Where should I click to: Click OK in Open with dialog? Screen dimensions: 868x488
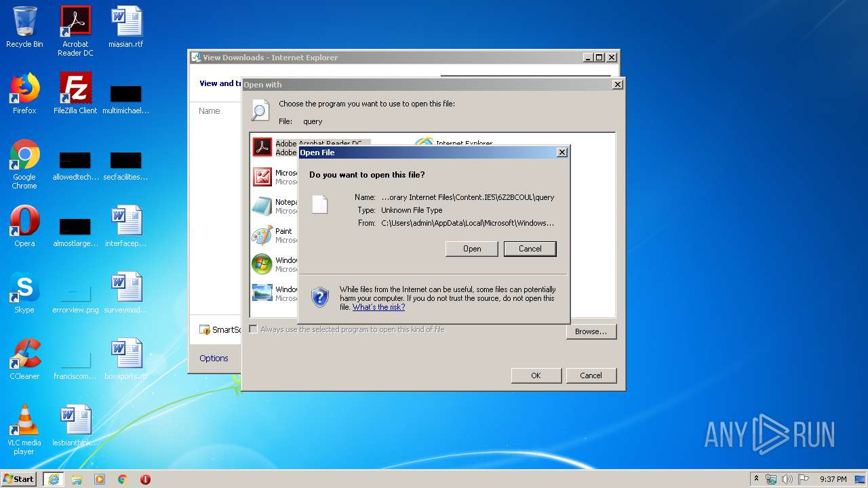coord(536,375)
